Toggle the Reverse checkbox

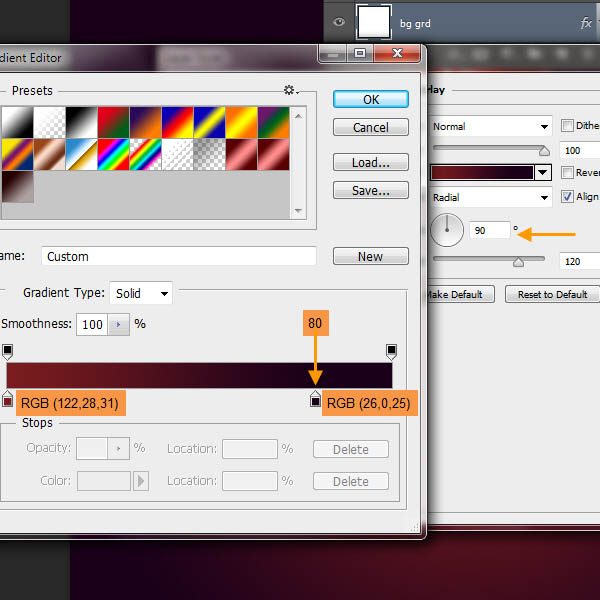568,172
